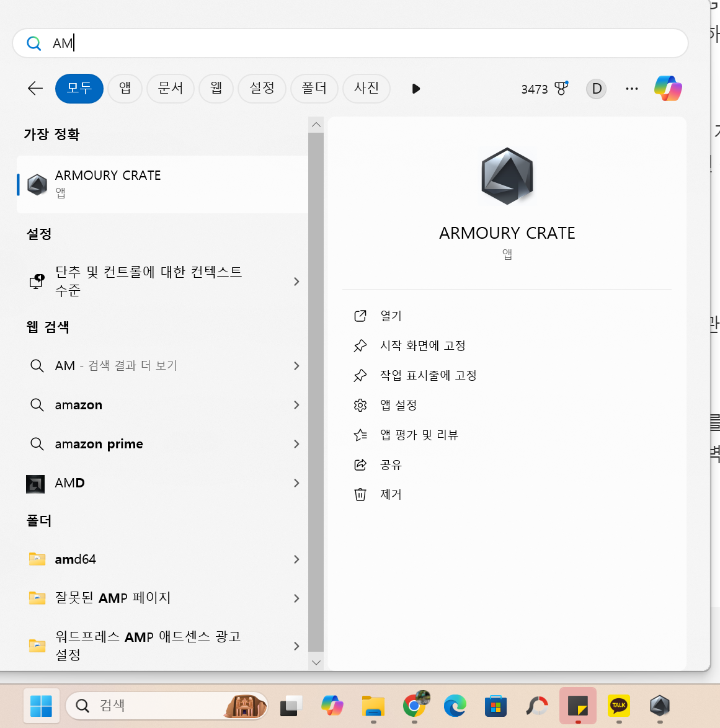Click 제거 to uninstall the app
720x728 pixels.
(391, 494)
